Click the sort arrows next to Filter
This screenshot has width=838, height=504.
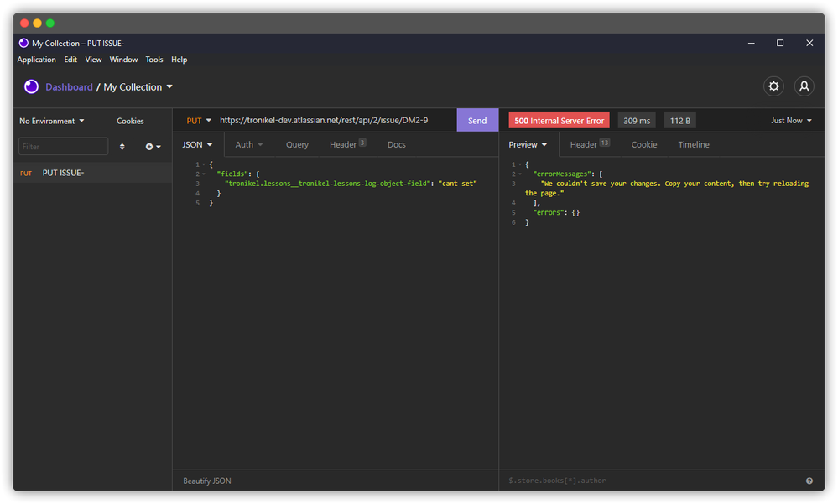[122, 147]
